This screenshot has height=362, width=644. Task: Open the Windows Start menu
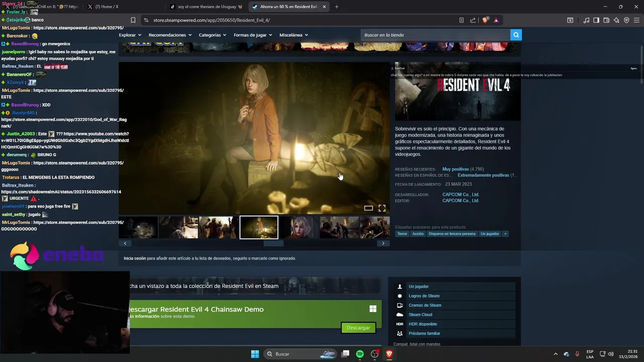[x=255, y=354]
